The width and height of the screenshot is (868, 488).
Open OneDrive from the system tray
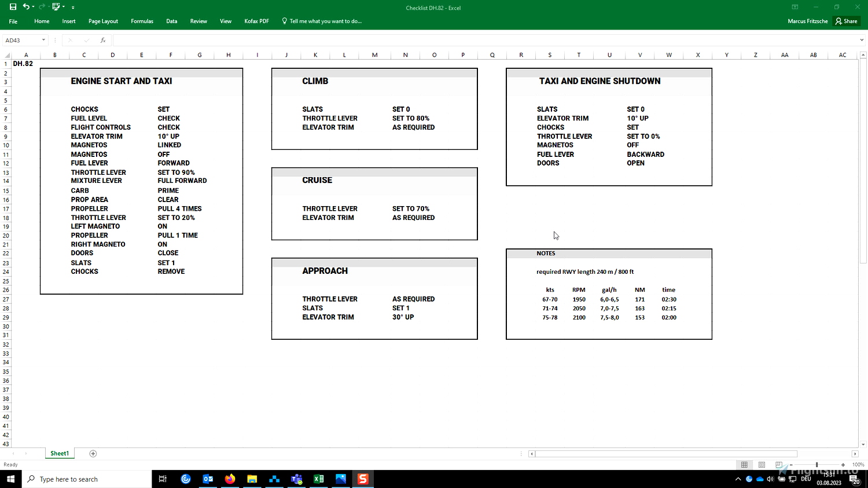760,479
